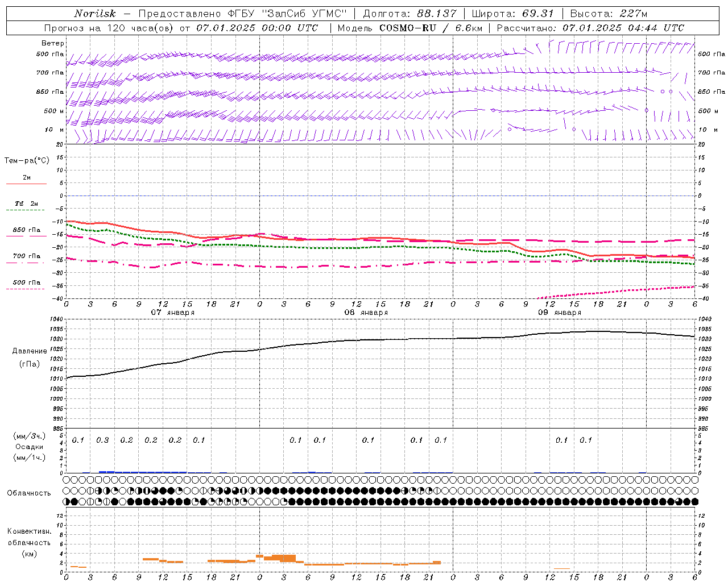Click the 0.3 precipitation value
The width and height of the screenshot is (728, 582).
coord(102,440)
